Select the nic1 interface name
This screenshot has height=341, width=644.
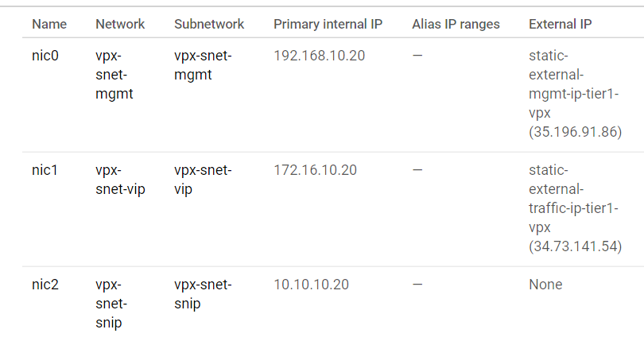coord(46,171)
